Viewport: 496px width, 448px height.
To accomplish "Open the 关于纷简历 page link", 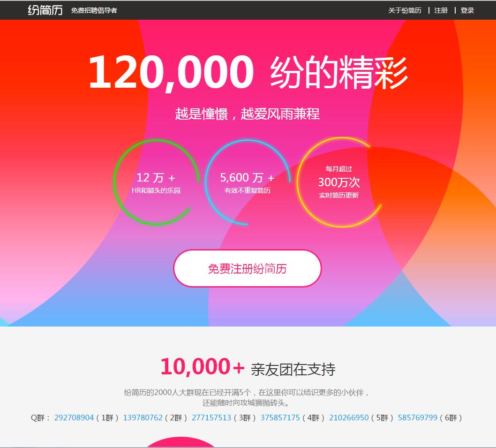I will 405,10.
